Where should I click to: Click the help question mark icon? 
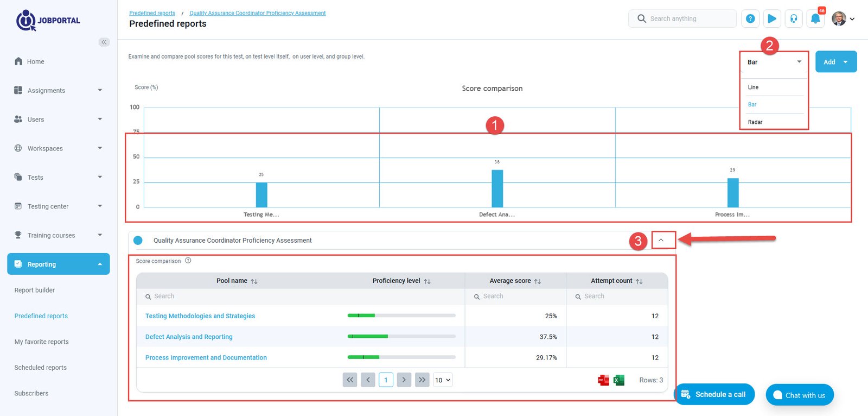click(x=750, y=18)
